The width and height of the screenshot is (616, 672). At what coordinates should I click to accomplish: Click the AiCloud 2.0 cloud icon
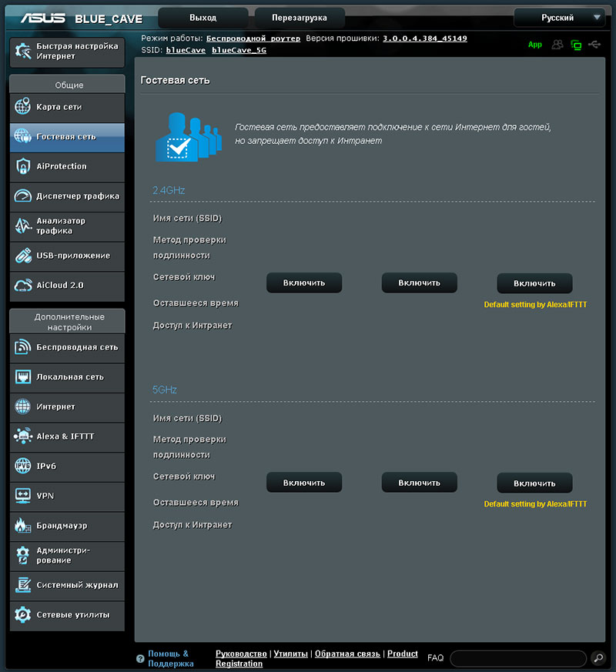(23, 285)
